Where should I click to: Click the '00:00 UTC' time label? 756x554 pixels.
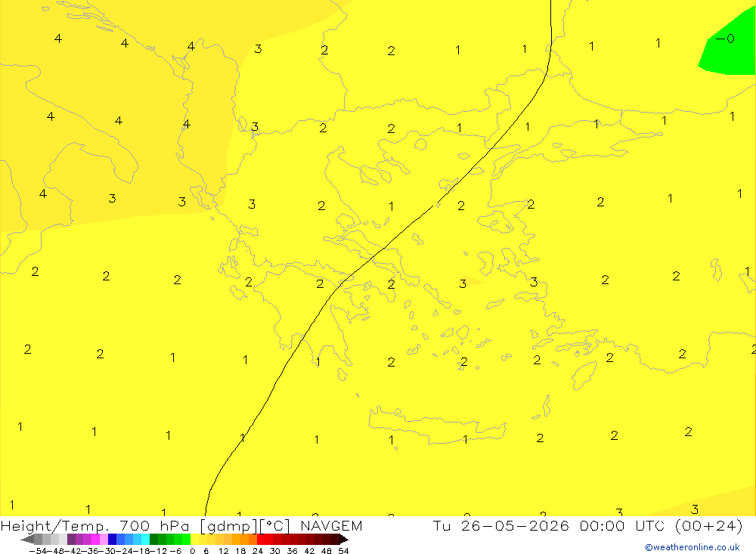[x=622, y=525]
